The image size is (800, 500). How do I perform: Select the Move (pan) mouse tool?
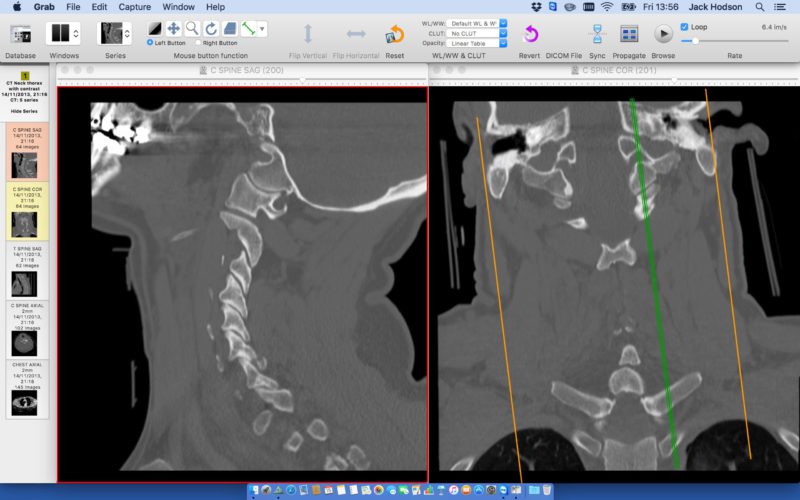pyautogui.click(x=173, y=29)
